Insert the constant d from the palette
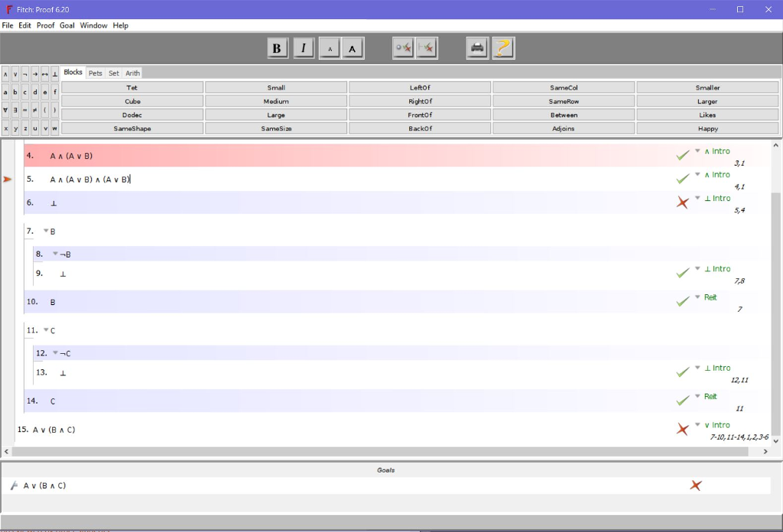This screenshot has height=532, width=783. pos(35,92)
